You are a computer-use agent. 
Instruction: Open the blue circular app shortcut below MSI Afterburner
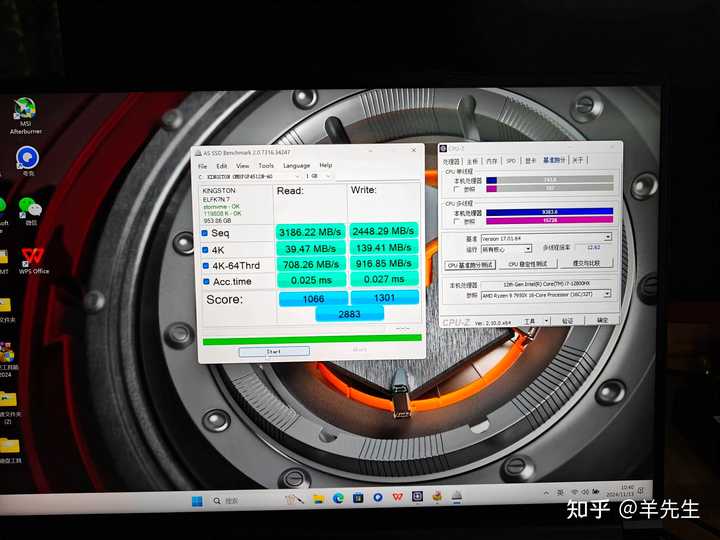pyautogui.click(x=28, y=161)
